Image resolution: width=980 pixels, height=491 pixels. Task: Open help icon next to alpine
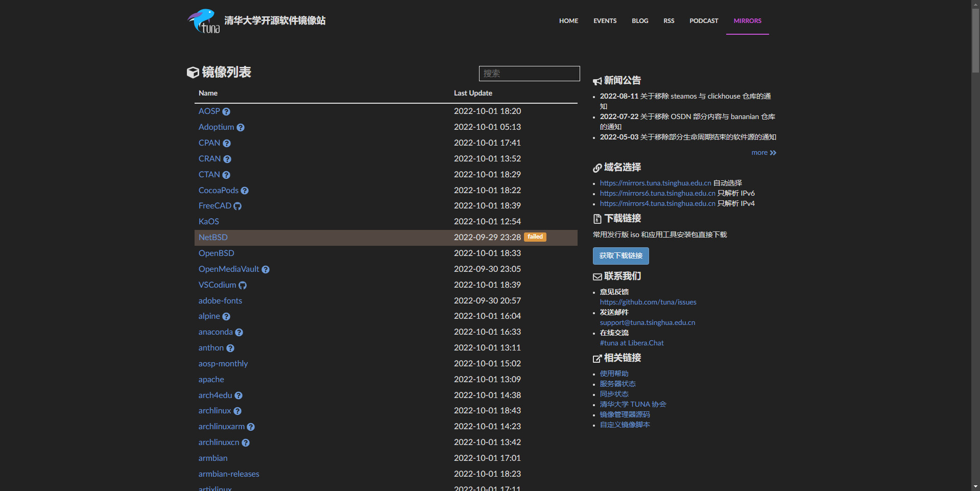click(226, 317)
